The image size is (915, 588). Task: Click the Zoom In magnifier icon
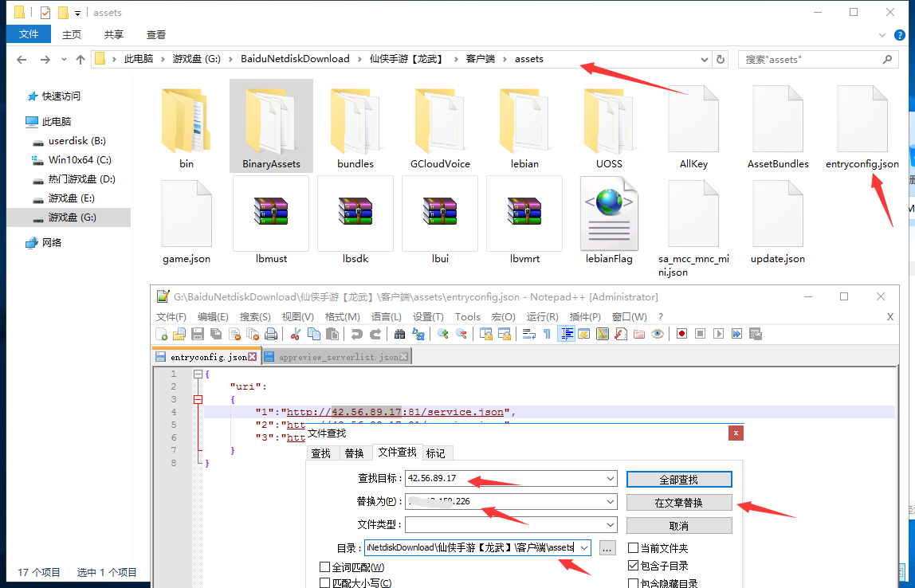[442, 334]
